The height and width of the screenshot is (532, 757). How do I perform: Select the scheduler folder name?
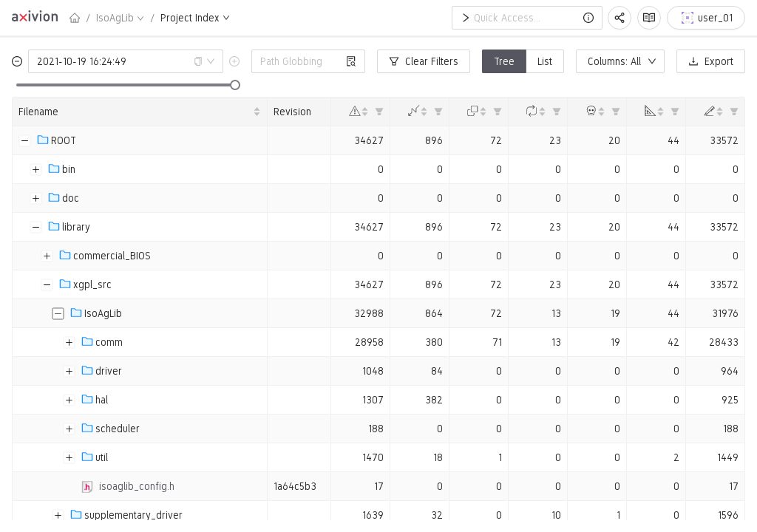[x=118, y=429]
